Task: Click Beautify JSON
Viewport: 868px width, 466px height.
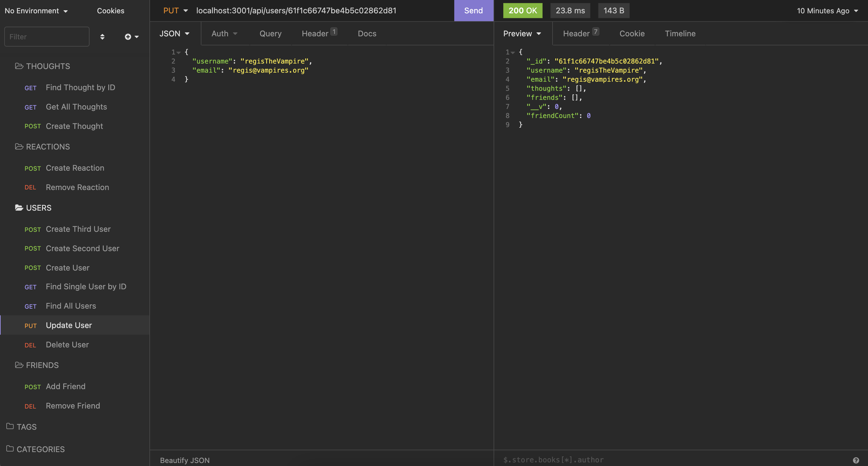Action: 185,460
